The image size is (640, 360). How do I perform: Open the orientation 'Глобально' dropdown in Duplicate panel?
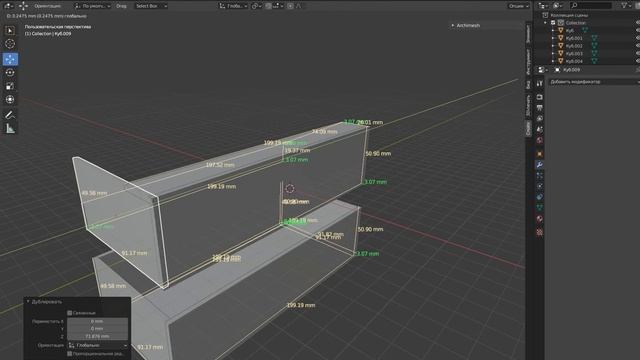(x=98, y=345)
